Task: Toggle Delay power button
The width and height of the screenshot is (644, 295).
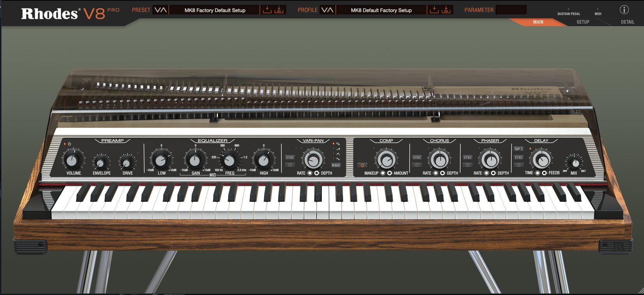Action: click(x=519, y=165)
